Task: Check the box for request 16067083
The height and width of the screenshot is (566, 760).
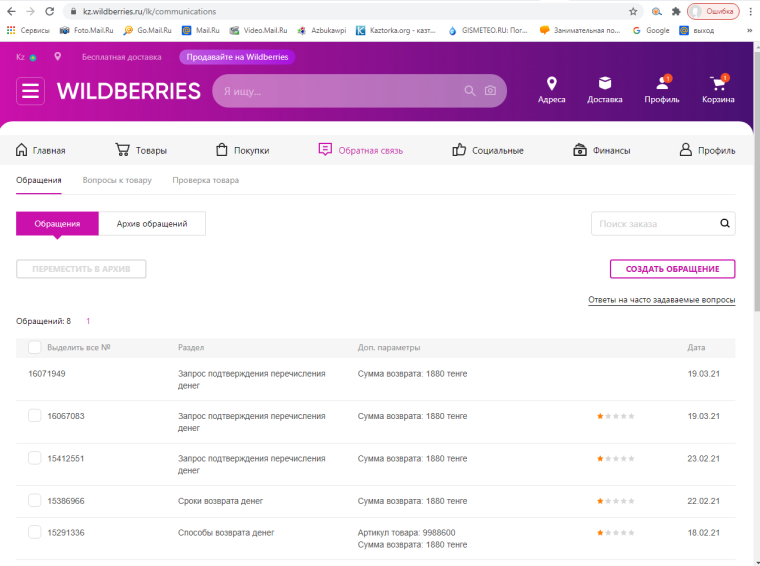Action: click(34, 416)
